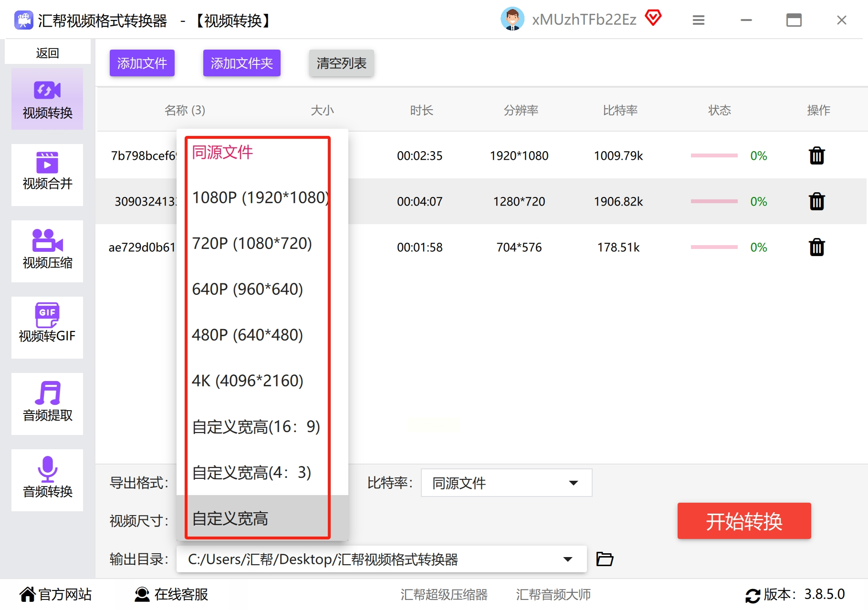Open the 视频转GIF sidebar tool
Image resolution: width=868 pixels, height=610 pixels.
tap(47, 327)
